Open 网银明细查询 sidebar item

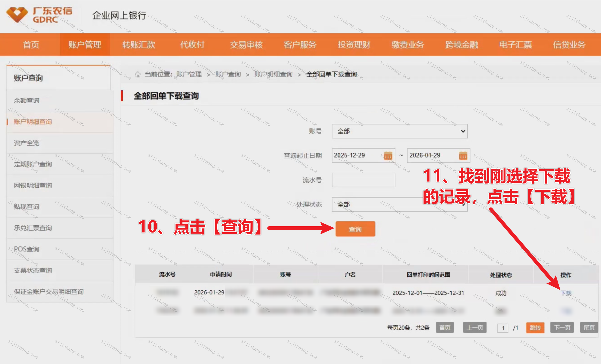point(33,185)
